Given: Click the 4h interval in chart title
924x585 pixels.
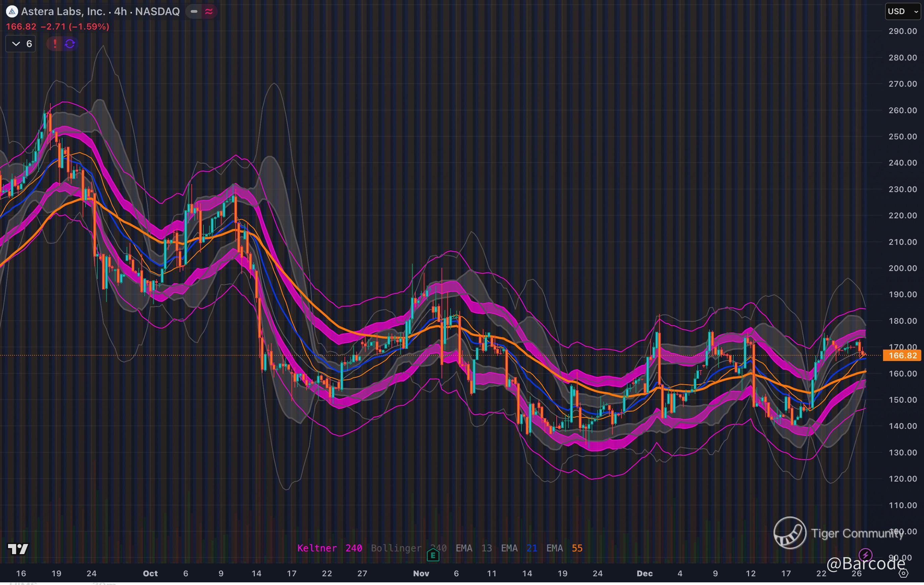Looking at the screenshot, I should tap(121, 11).
